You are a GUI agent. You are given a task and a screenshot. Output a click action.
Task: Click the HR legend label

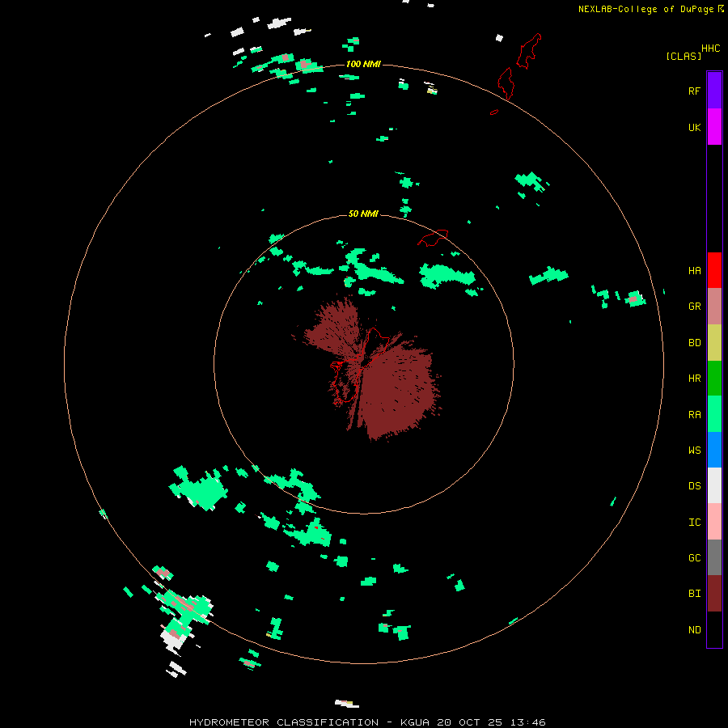point(694,378)
